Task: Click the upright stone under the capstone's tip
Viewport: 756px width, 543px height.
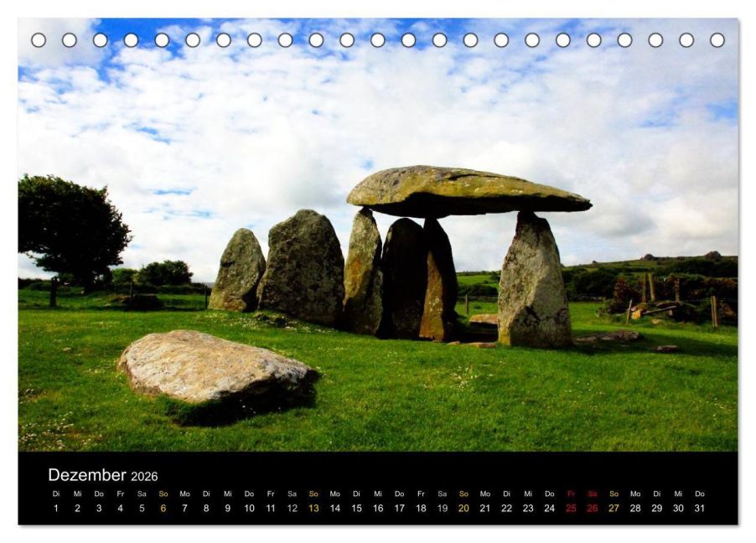Action: point(534,280)
